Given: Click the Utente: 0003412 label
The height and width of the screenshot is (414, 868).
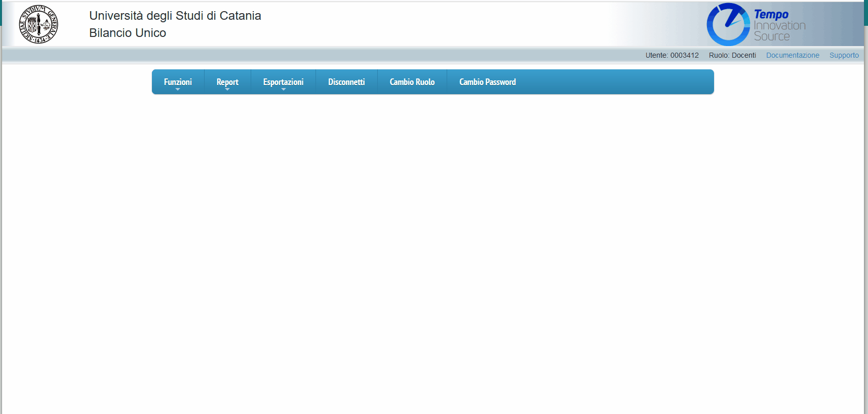Looking at the screenshot, I should coord(672,55).
